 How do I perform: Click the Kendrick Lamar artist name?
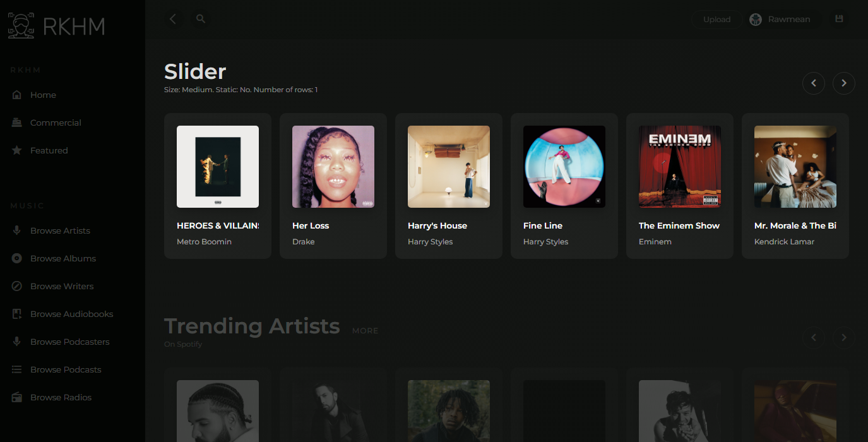click(785, 242)
